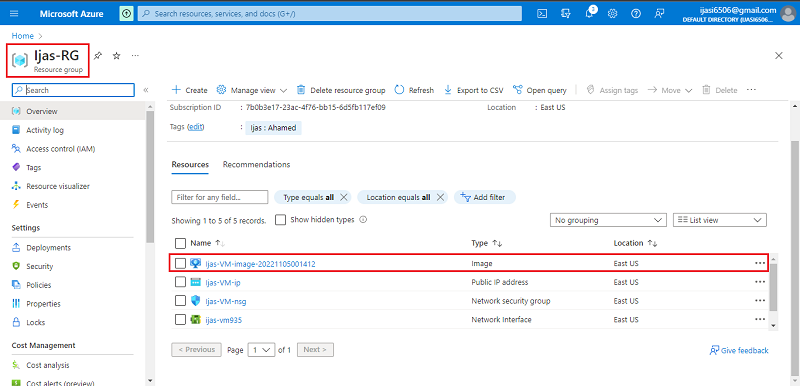Switch to the Recommendations tab
The width and height of the screenshot is (800, 386).
coord(256,165)
